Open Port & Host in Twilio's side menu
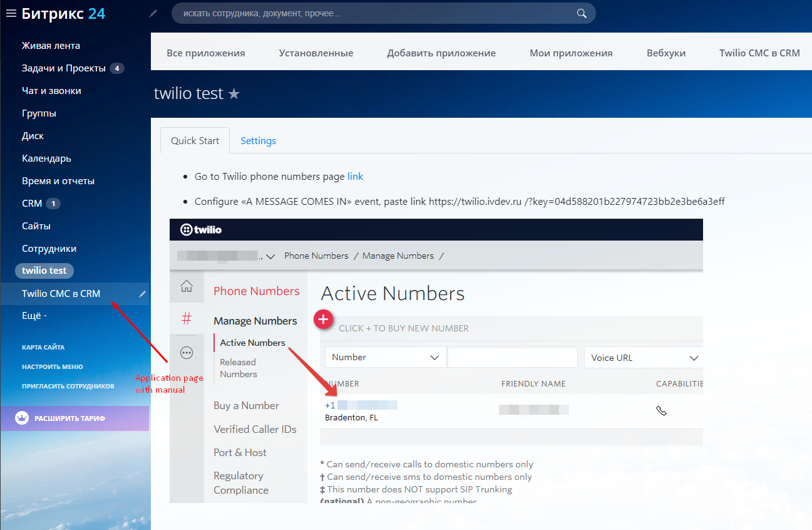This screenshot has height=530, width=812. tap(240, 452)
